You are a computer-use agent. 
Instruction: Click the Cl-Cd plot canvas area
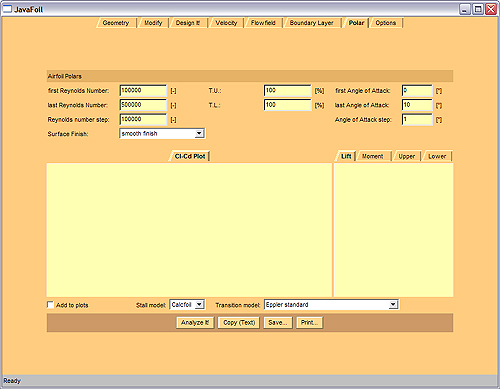coord(189,230)
